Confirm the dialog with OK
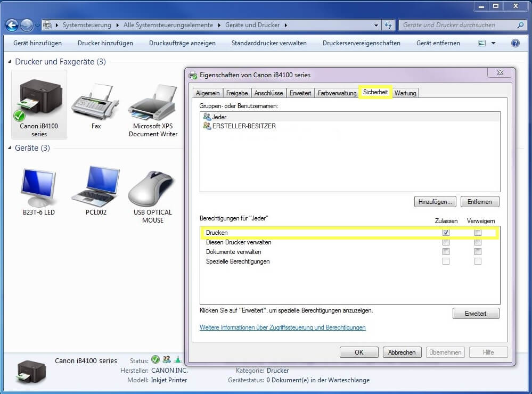The width and height of the screenshot is (532, 394). (359, 352)
